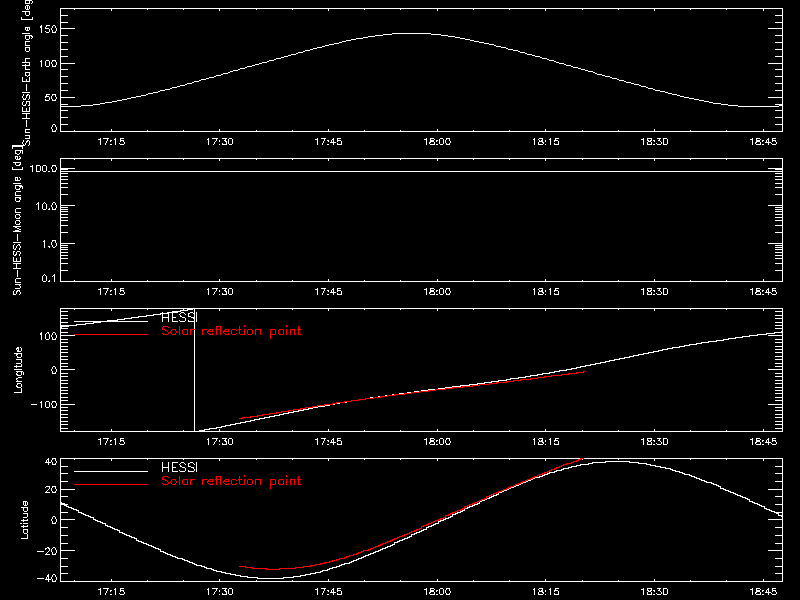Click the white legend line sample in Latitude plot

111,471
